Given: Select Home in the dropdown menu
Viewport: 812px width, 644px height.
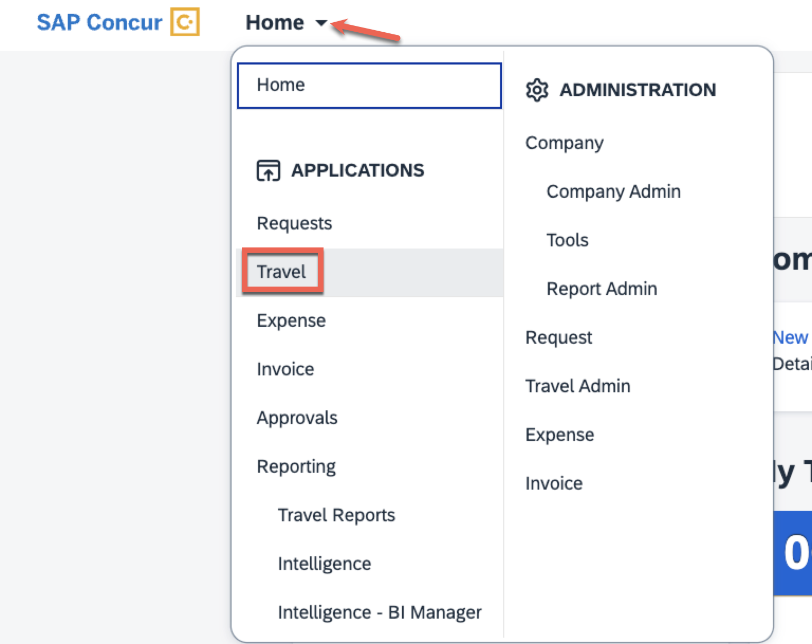Looking at the screenshot, I should point(370,86).
